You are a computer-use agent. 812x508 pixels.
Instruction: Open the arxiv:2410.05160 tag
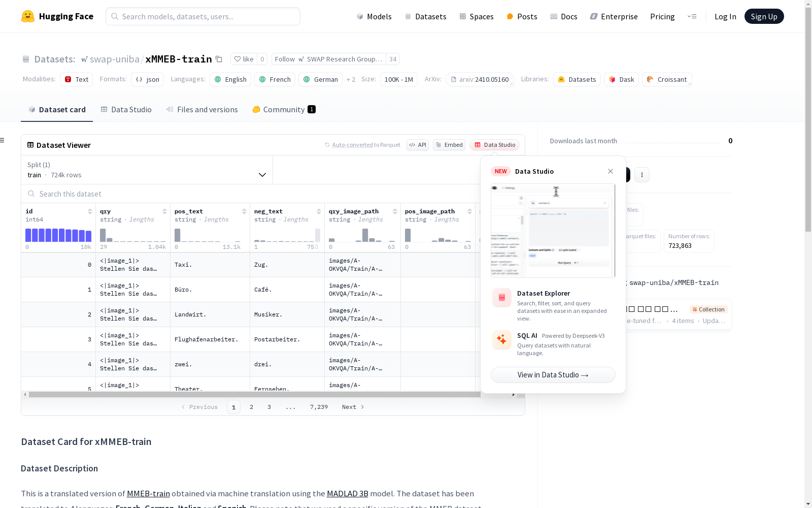[480, 79]
